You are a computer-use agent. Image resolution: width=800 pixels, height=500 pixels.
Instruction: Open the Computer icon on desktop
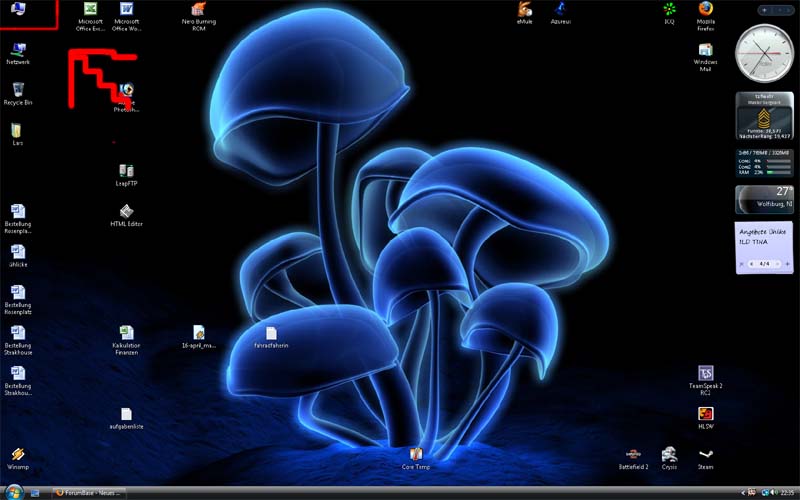click(18, 9)
